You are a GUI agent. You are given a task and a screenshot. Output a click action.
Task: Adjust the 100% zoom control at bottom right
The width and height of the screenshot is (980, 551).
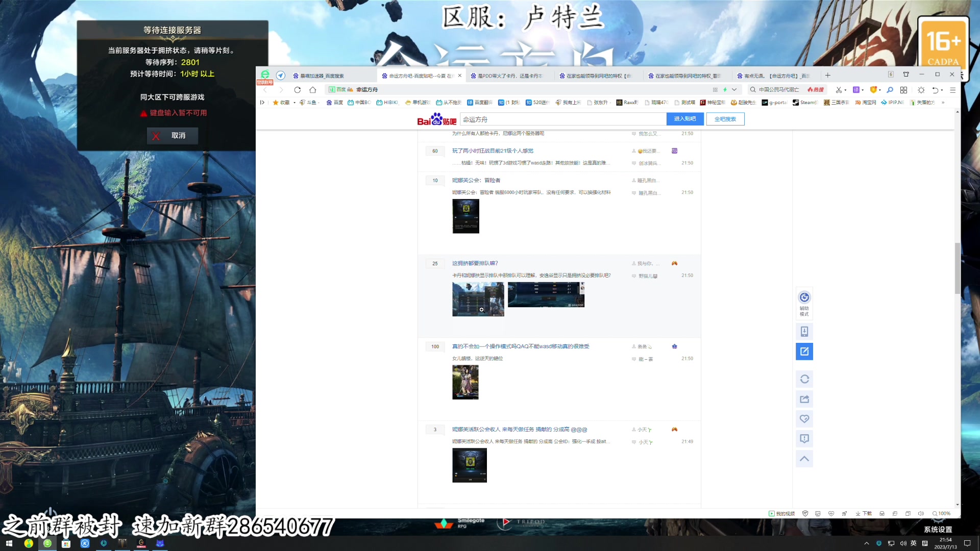942,513
